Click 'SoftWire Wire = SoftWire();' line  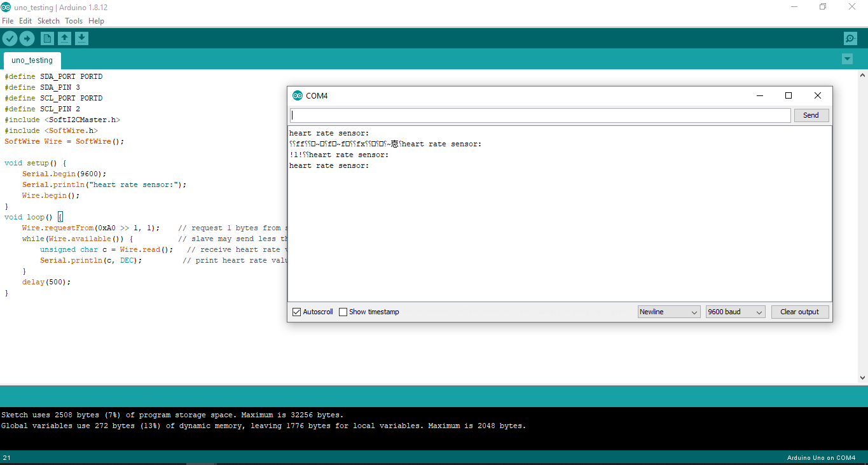click(x=64, y=141)
